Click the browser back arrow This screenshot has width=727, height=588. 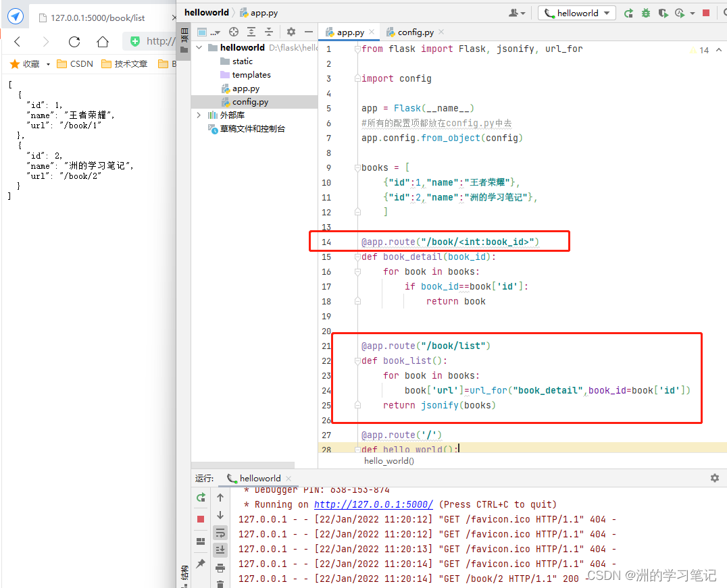pos(18,42)
